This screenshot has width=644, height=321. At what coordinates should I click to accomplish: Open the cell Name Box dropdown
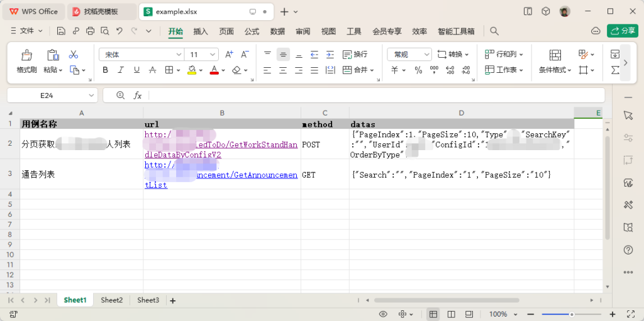click(91, 95)
